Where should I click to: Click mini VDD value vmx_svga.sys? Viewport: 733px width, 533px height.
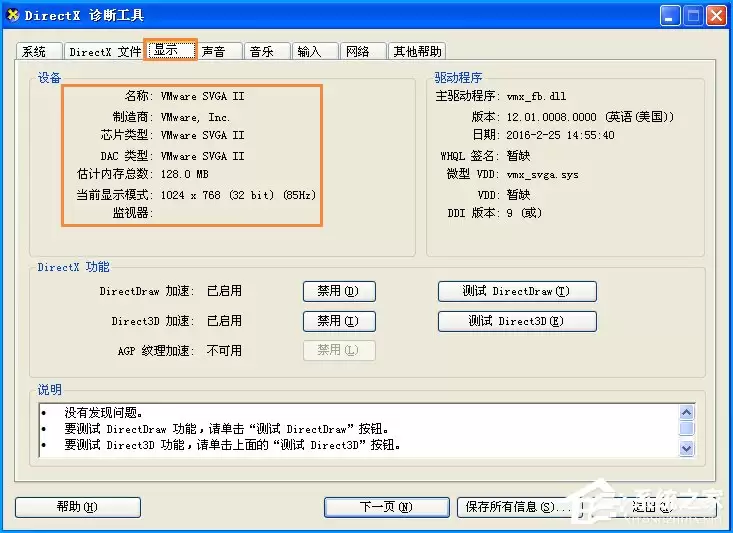click(542, 175)
